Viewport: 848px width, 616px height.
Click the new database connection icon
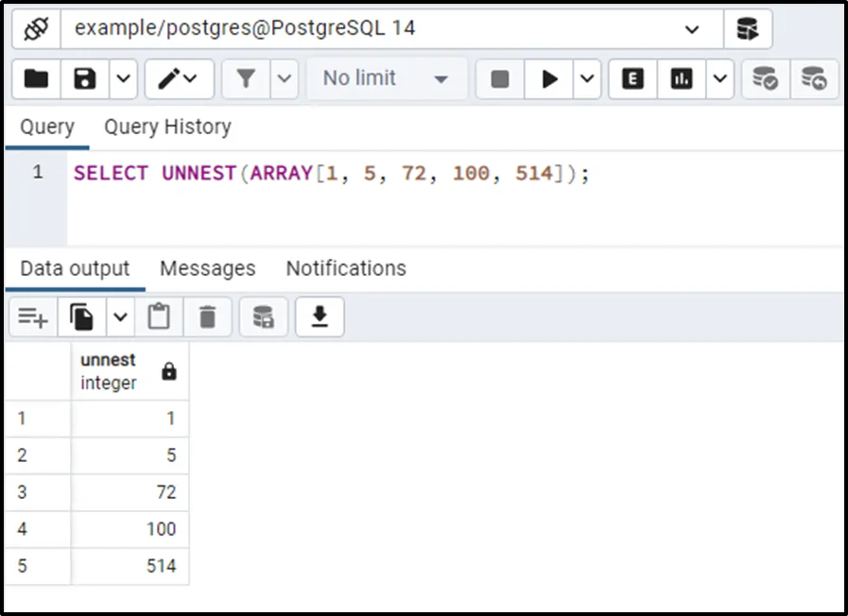748,28
